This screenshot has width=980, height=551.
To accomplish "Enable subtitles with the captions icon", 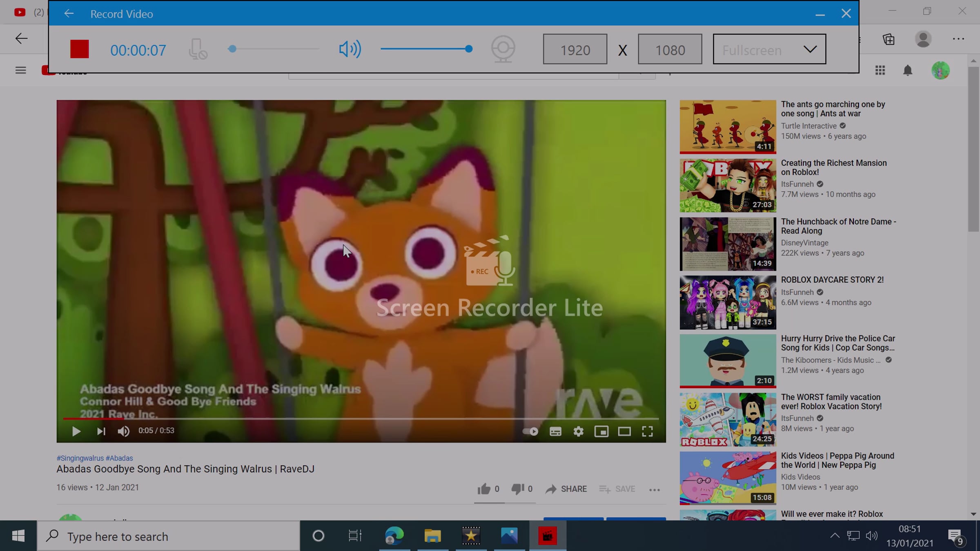I will [x=555, y=431].
